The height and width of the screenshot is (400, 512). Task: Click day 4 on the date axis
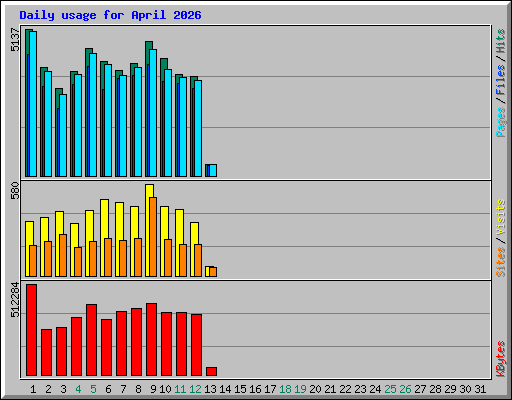click(78, 389)
